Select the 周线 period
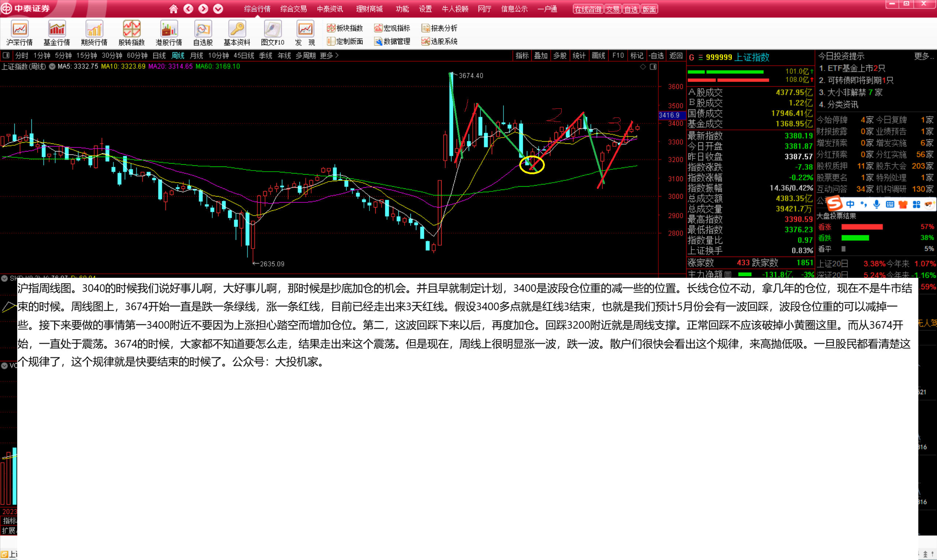The image size is (937, 560). (x=178, y=56)
